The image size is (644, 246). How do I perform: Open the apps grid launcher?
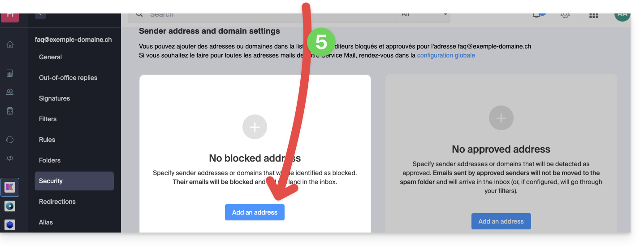point(594,15)
